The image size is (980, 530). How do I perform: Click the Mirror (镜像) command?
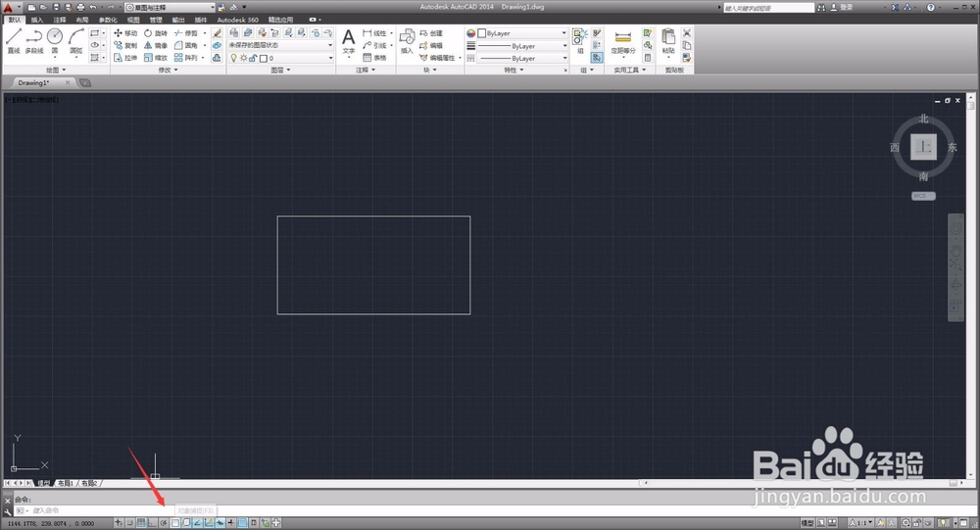[x=156, y=46]
